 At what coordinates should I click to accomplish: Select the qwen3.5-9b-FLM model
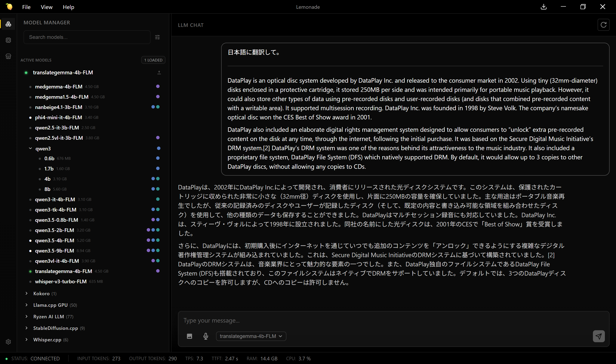[55, 251]
